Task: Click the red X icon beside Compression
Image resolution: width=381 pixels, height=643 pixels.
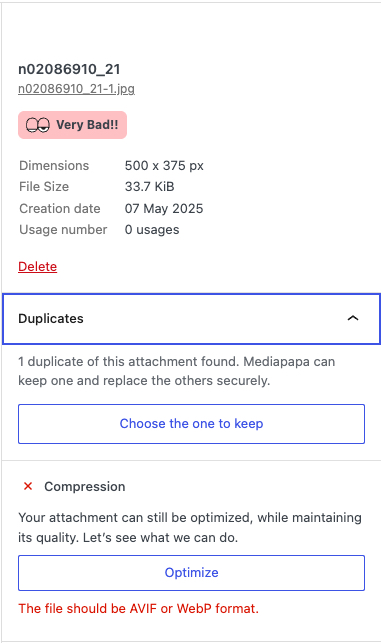Action: pos(28,486)
